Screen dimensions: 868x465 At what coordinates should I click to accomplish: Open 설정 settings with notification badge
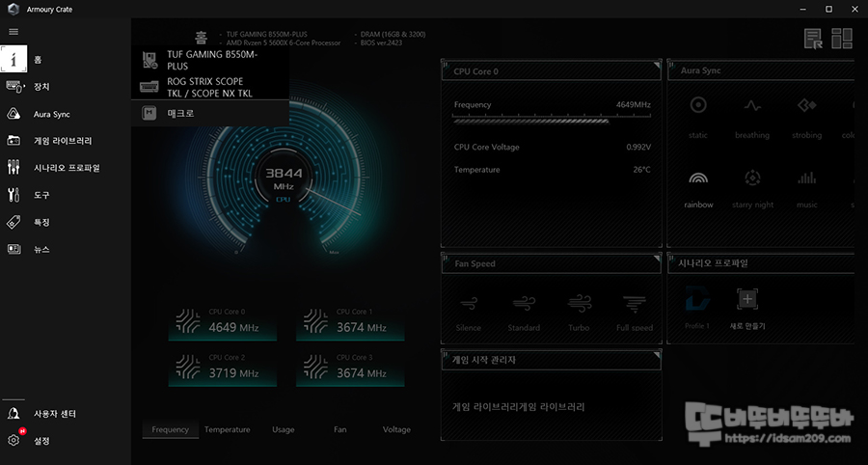click(x=66, y=441)
